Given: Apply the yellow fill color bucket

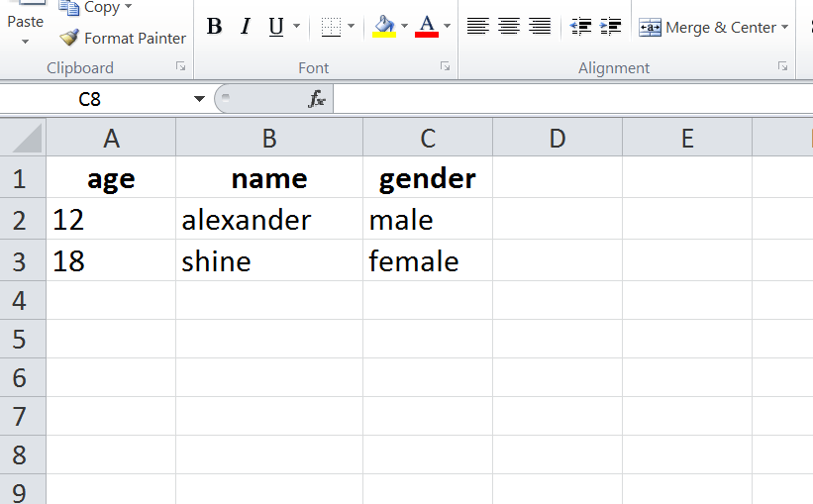Looking at the screenshot, I should coord(384,27).
